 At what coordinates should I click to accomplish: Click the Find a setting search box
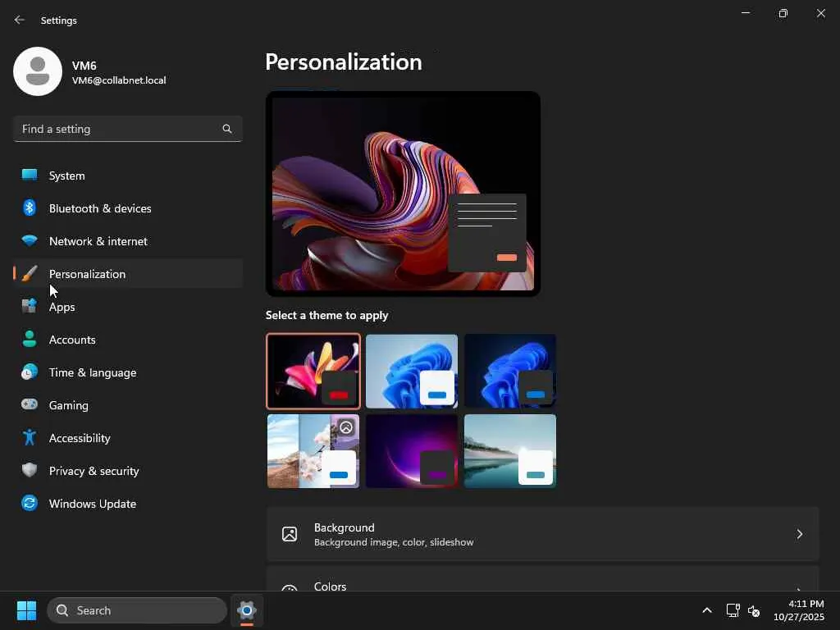tap(119, 129)
